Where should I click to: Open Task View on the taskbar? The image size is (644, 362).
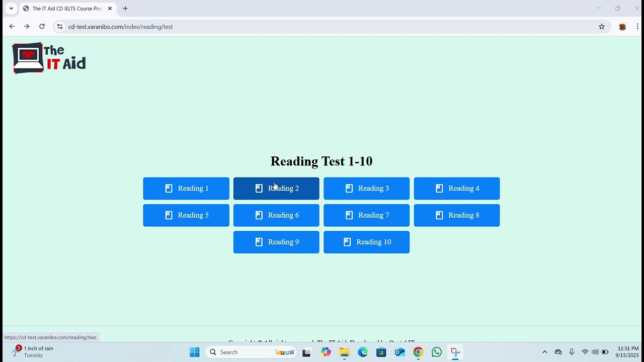coord(306,352)
